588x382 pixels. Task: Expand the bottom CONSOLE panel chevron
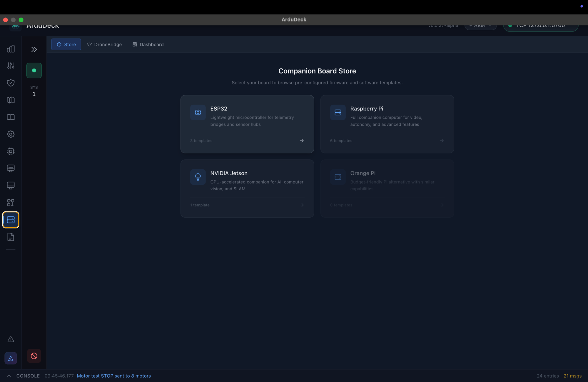point(9,376)
